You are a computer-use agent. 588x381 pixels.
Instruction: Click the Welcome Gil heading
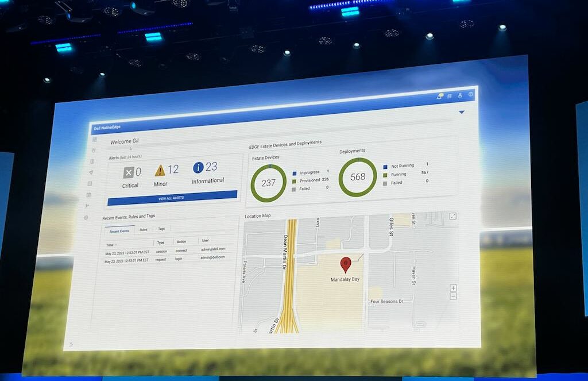pyautogui.click(x=125, y=141)
